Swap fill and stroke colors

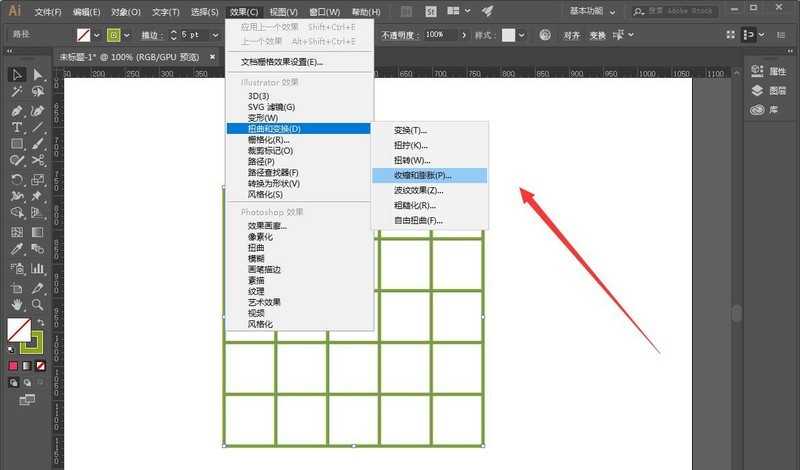(x=41, y=323)
